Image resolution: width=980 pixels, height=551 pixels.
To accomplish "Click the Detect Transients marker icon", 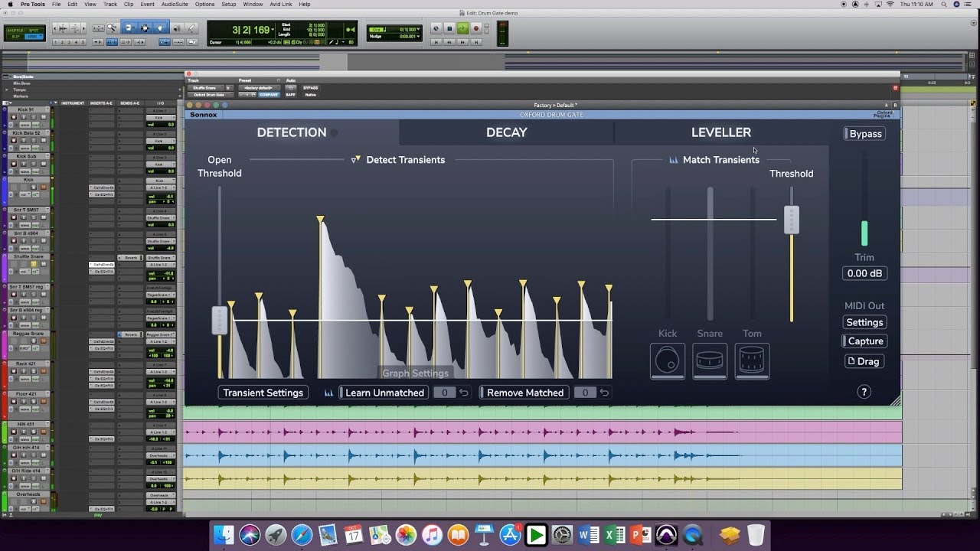I will click(x=355, y=160).
